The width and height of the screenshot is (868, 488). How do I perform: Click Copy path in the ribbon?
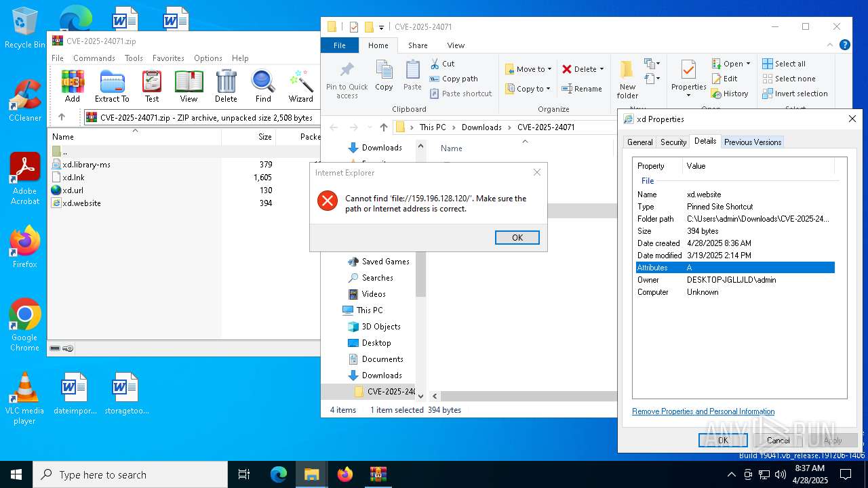454,79
